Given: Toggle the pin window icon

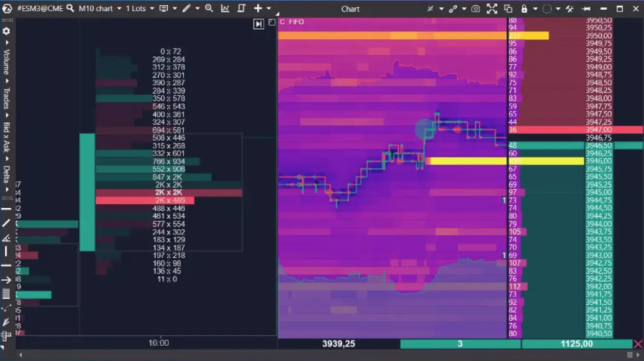Looking at the screenshot, I should tap(586, 9).
